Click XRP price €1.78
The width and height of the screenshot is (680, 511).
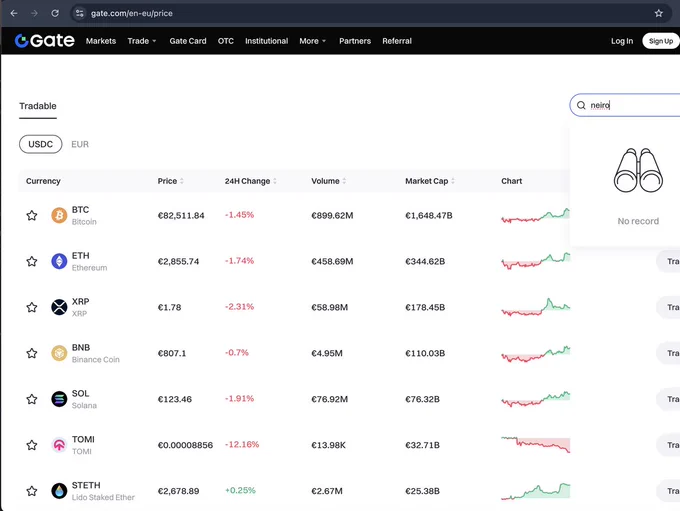[170, 308]
